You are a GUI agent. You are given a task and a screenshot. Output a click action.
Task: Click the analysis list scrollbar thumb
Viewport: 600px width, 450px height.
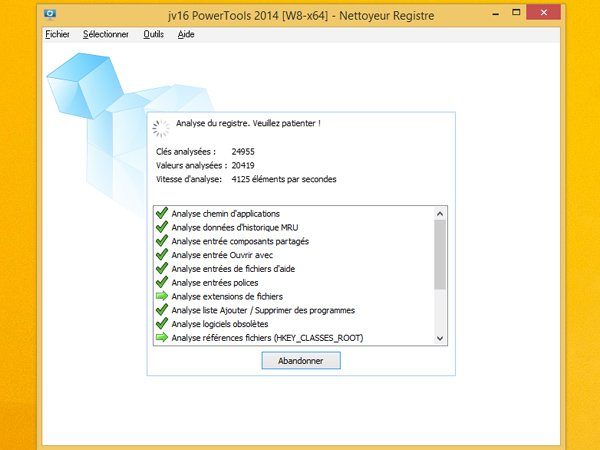440,255
